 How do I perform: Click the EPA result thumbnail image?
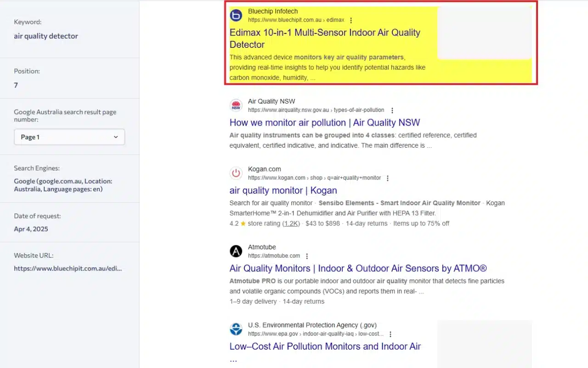(484, 344)
